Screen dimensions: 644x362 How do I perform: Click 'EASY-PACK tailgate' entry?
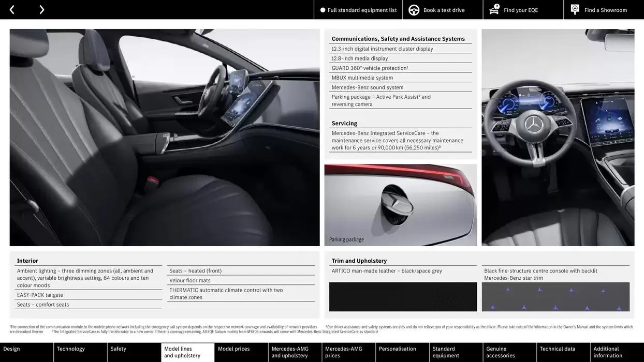coord(40,295)
